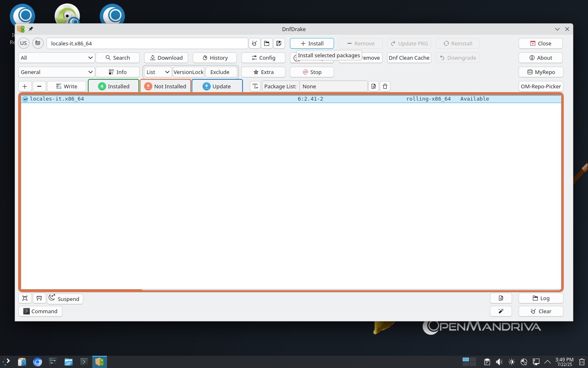Image resolution: width=588 pixels, height=368 pixels.
Task: Open the Config settings
Action: (x=263, y=58)
